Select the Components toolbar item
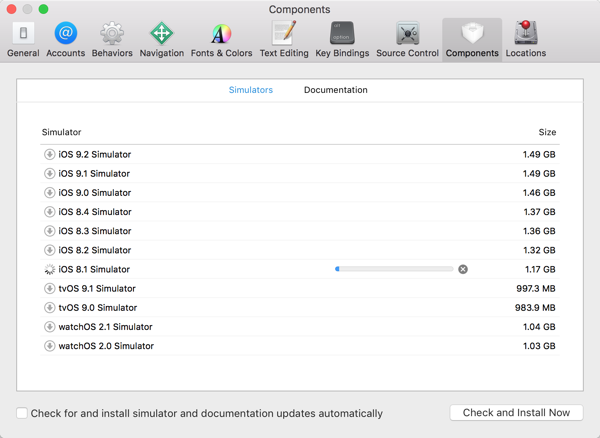 pyautogui.click(x=472, y=40)
